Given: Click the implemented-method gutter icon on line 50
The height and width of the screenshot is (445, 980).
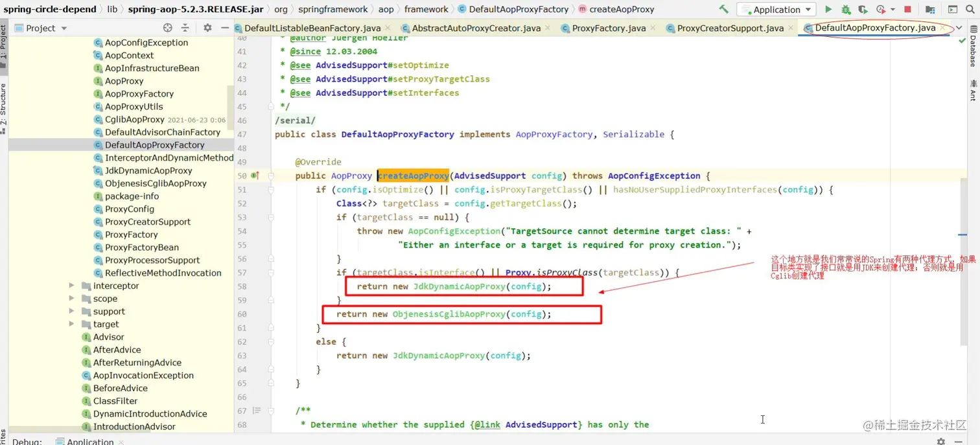Looking at the screenshot, I should coord(255,176).
